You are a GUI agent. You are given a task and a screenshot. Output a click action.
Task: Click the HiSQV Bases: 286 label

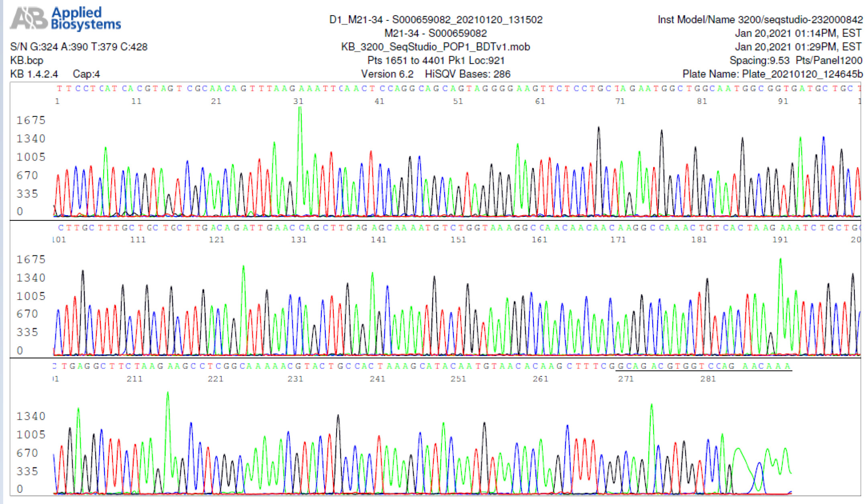[467, 74]
